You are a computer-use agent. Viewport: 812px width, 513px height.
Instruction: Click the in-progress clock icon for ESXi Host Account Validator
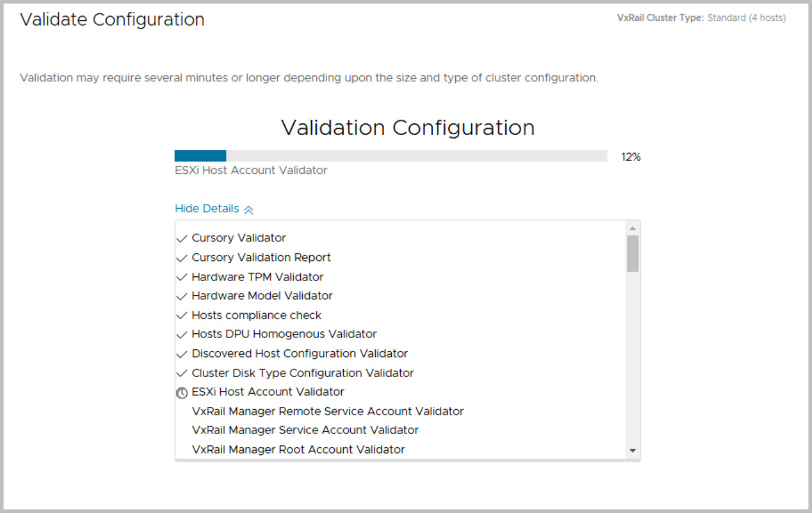coord(182,393)
